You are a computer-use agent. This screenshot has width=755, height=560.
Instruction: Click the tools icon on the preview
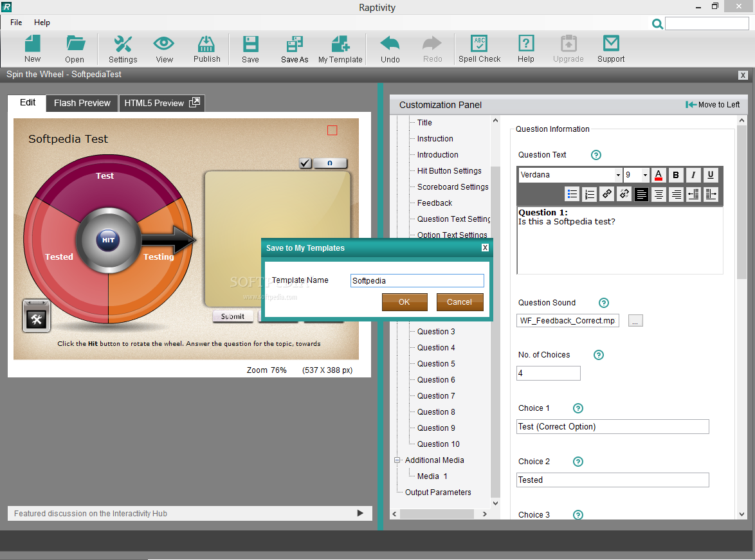(x=37, y=319)
